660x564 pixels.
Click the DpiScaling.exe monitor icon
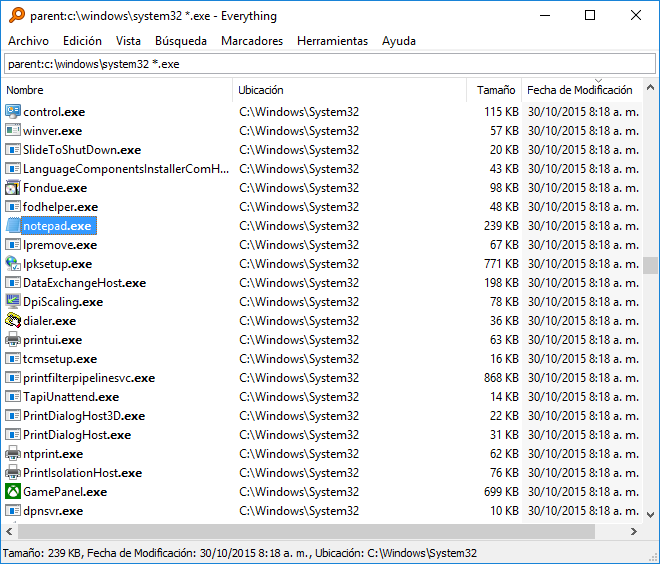[x=13, y=302]
